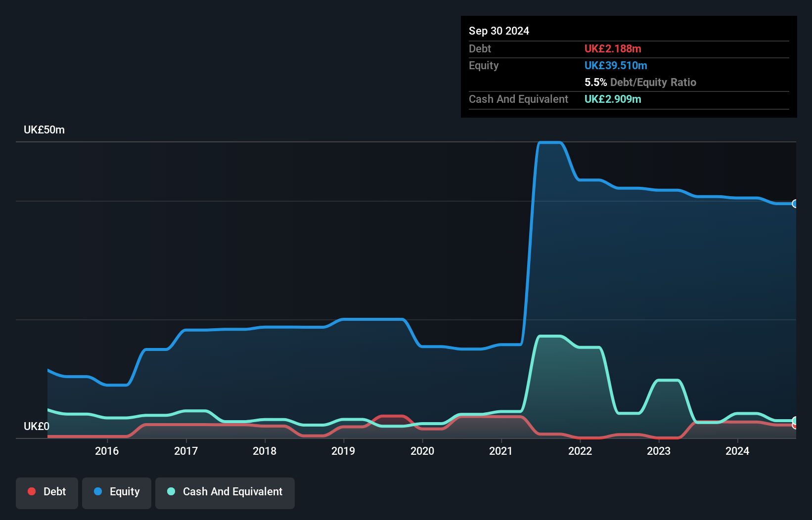812x520 pixels.
Task: Click the 2017 x-axis label
Action: [186, 451]
